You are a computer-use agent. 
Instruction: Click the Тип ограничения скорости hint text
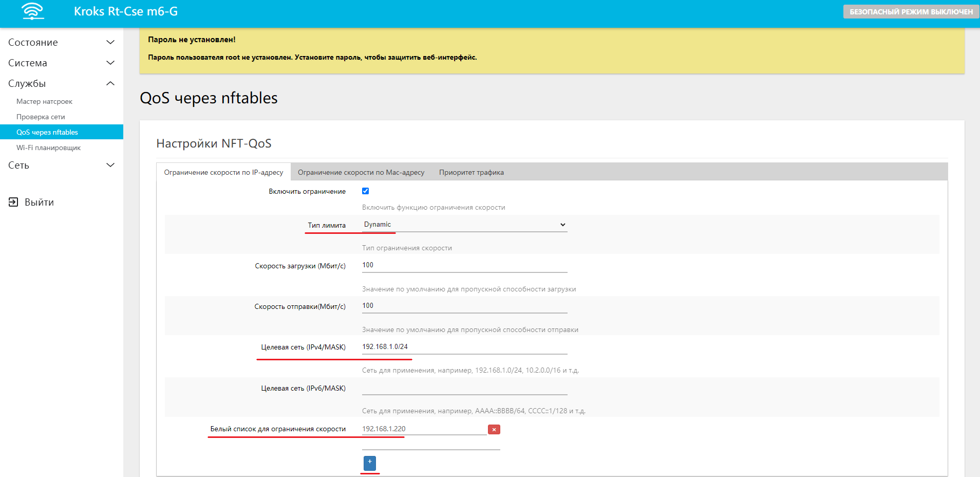pos(407,248)
